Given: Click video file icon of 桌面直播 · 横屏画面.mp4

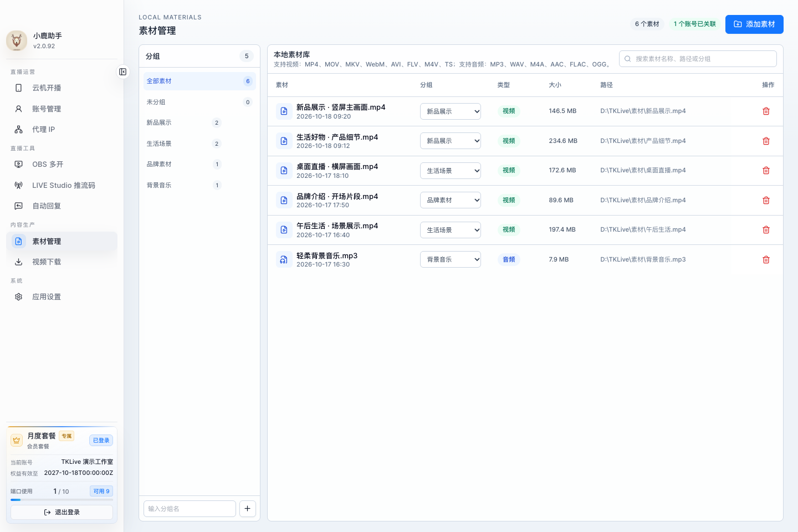Looking at the screenshot, I should [x=284, y=171].
